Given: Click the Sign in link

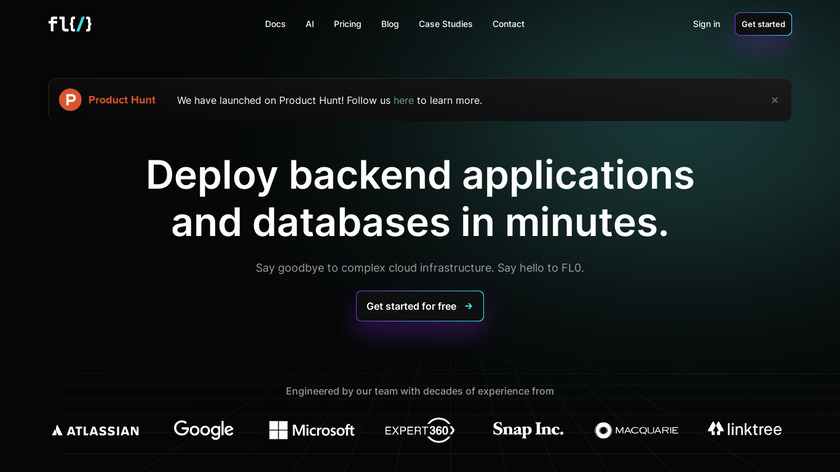Looking at the screenshot, I should click(706, 24).
